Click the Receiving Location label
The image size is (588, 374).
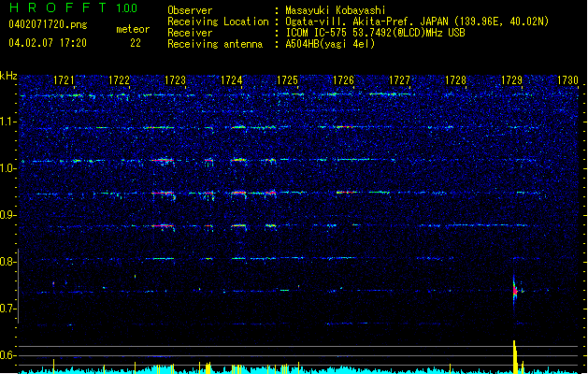coord(218,22)
